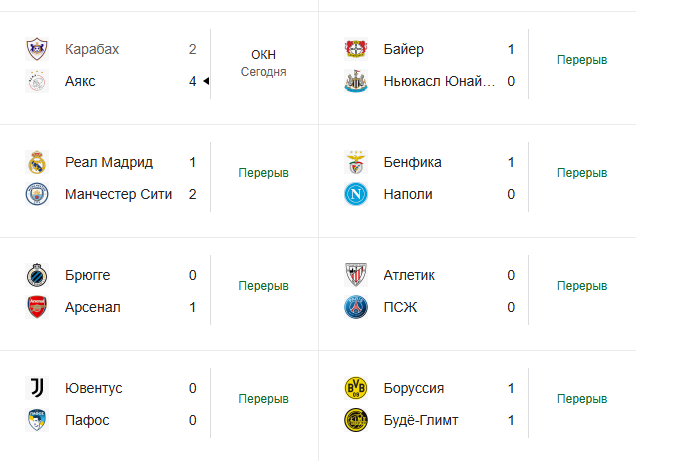Click the PSG club crest
The width and height of the screenshot is (674, 461).
point(356,307)
